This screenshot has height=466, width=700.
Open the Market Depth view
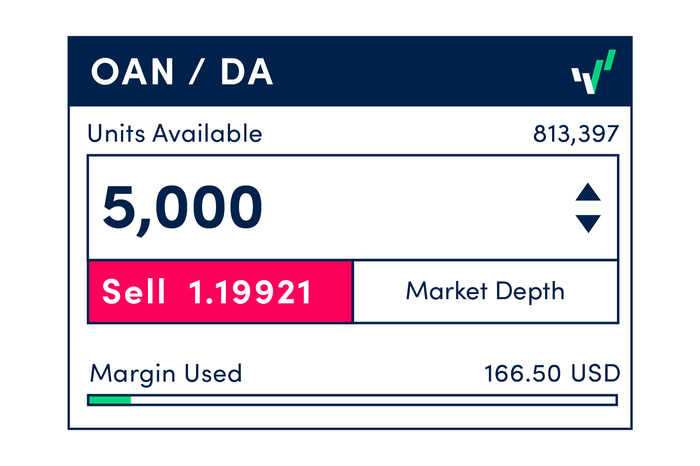[x=485, y=292]
